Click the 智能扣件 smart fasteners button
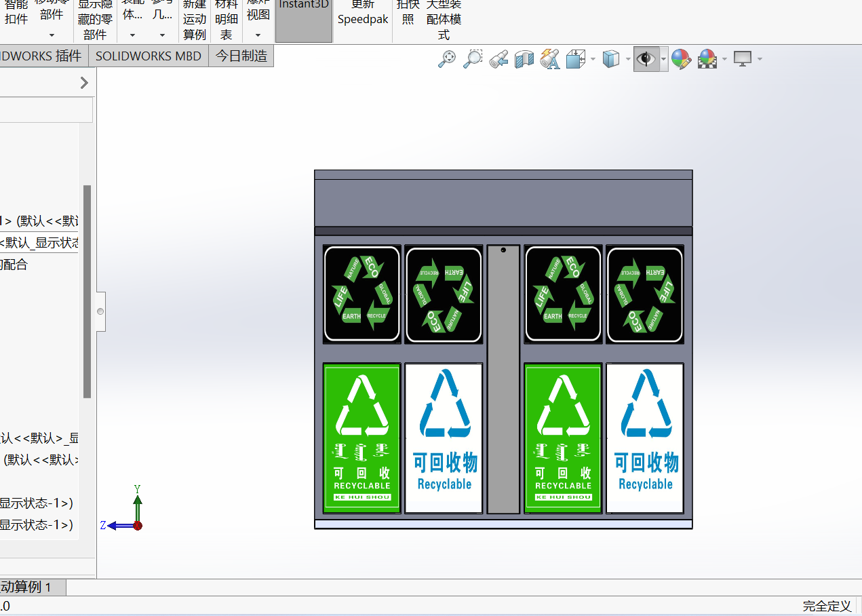 [x=16, y=12]
